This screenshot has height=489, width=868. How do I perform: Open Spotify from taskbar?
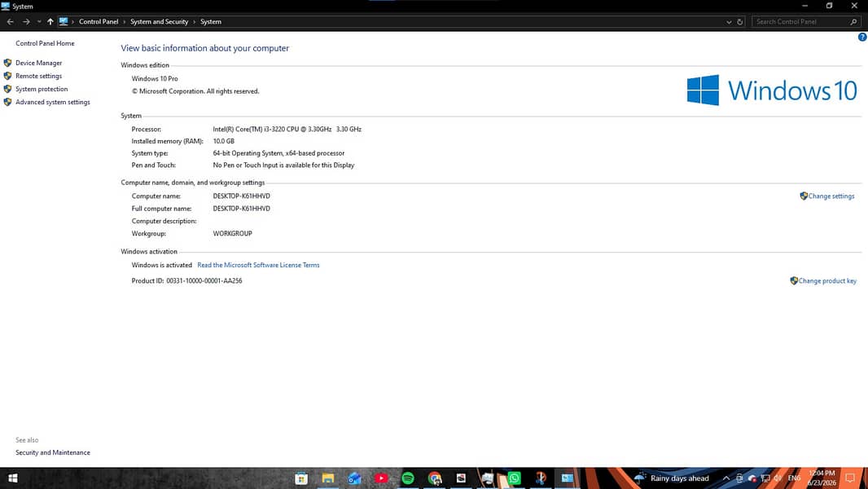tap(408, 478)
